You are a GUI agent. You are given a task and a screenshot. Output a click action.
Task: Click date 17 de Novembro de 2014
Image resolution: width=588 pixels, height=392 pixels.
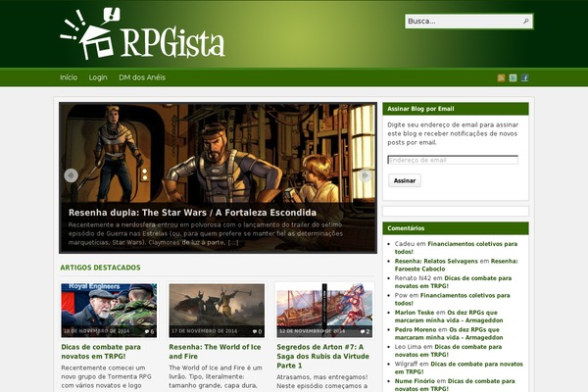(204, 331)
